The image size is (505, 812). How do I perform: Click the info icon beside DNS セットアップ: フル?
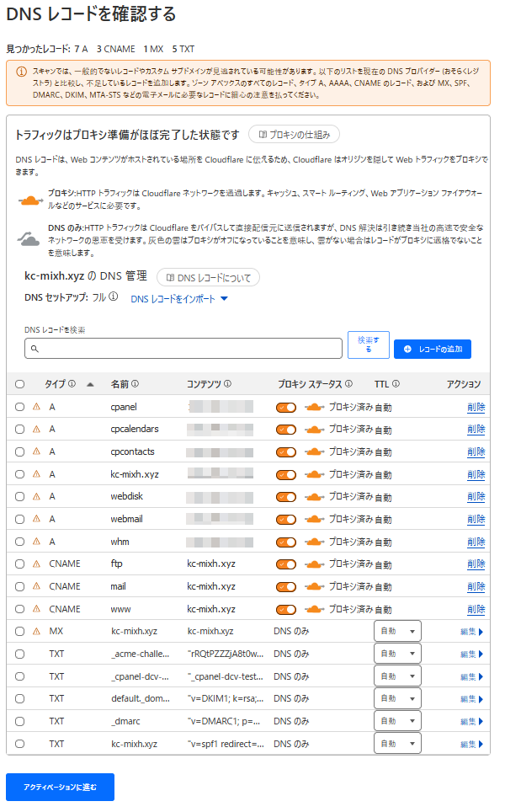(x=114, y=296)
